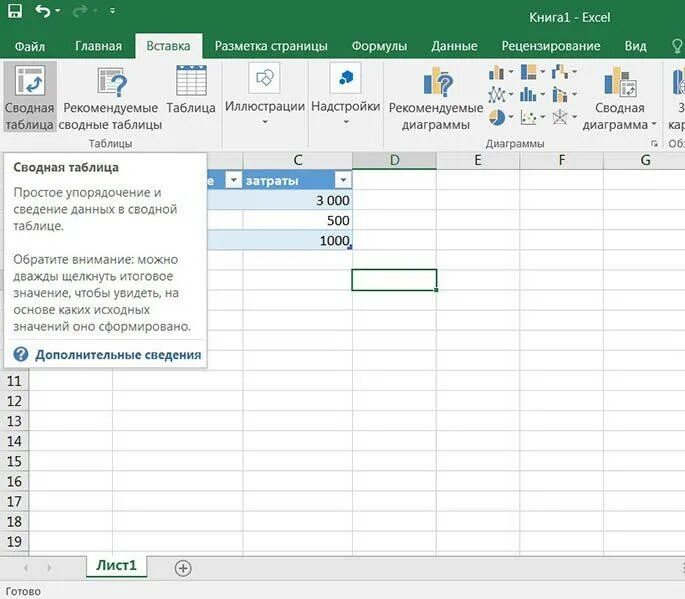Select column G by its header
Screen dimensions: 685x599
point(644,160)
